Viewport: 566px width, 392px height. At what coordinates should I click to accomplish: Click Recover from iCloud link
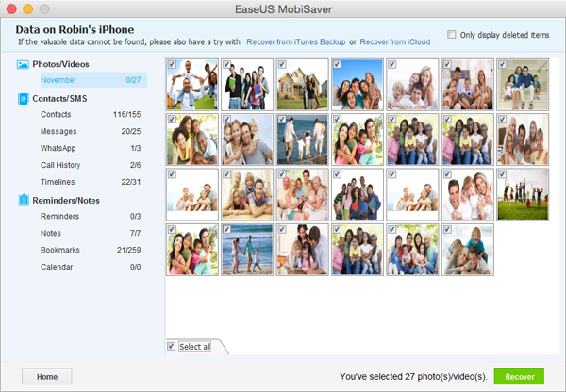[395, 41]
